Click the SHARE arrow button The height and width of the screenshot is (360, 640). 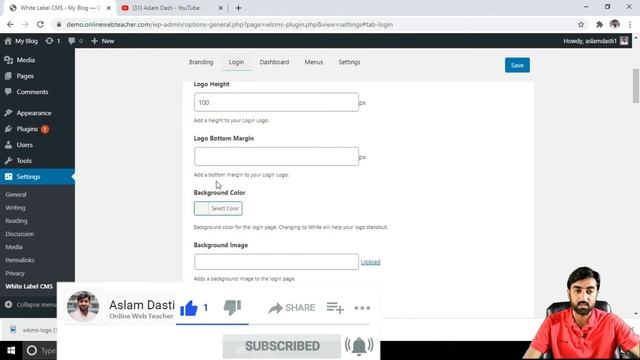[292, 308]
